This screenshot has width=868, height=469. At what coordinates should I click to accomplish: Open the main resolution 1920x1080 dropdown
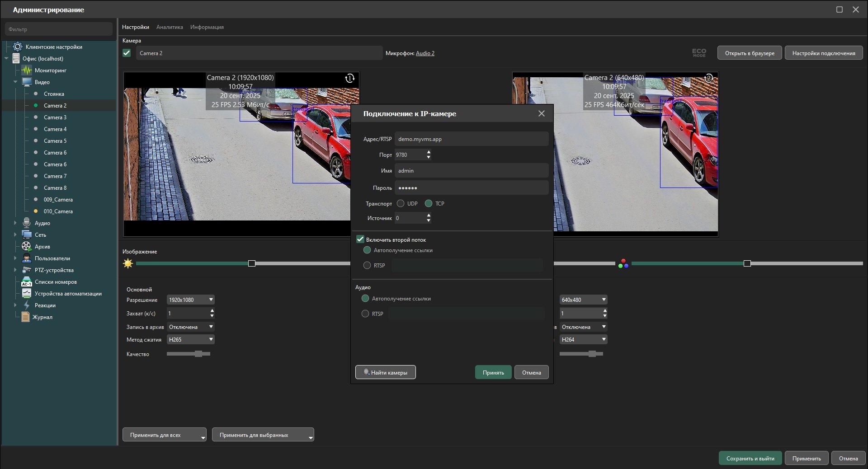click(x=190, y=300)
